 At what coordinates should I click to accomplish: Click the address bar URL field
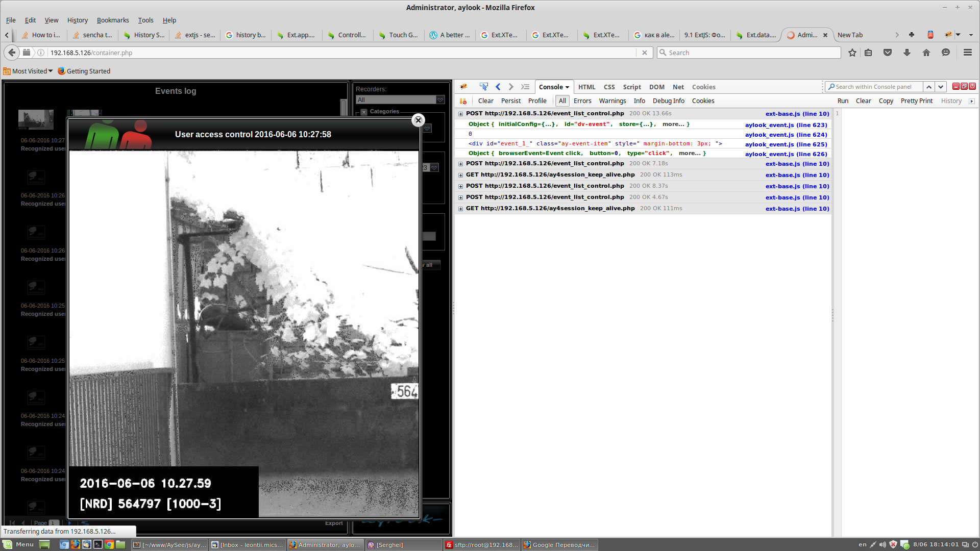coord(342,53)
